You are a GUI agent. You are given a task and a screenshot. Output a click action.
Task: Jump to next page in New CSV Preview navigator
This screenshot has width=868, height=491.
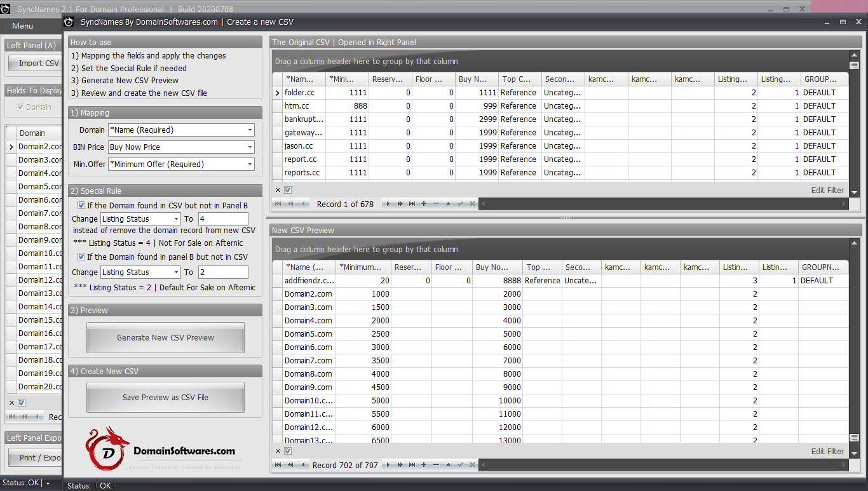(x=400, y=465)
